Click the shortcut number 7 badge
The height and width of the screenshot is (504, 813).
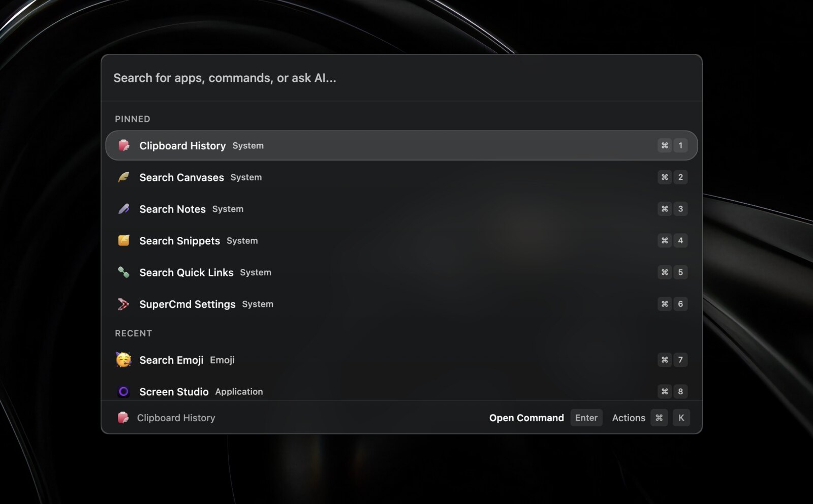click(x=680, y=360)
